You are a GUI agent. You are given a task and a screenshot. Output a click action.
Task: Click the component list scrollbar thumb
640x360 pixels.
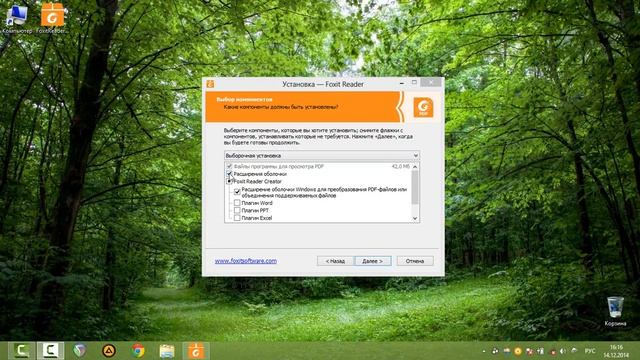[x=415, y=187]
